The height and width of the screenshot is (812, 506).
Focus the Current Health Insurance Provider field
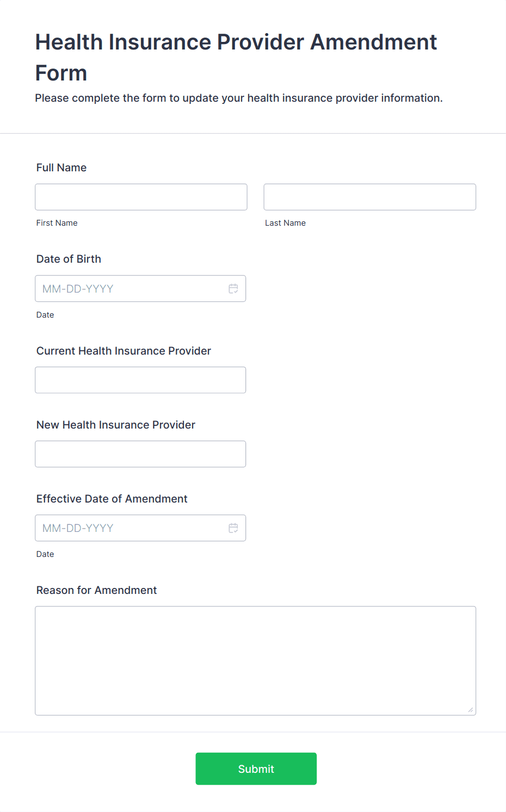pyautogui.click(x=140, y=380)
